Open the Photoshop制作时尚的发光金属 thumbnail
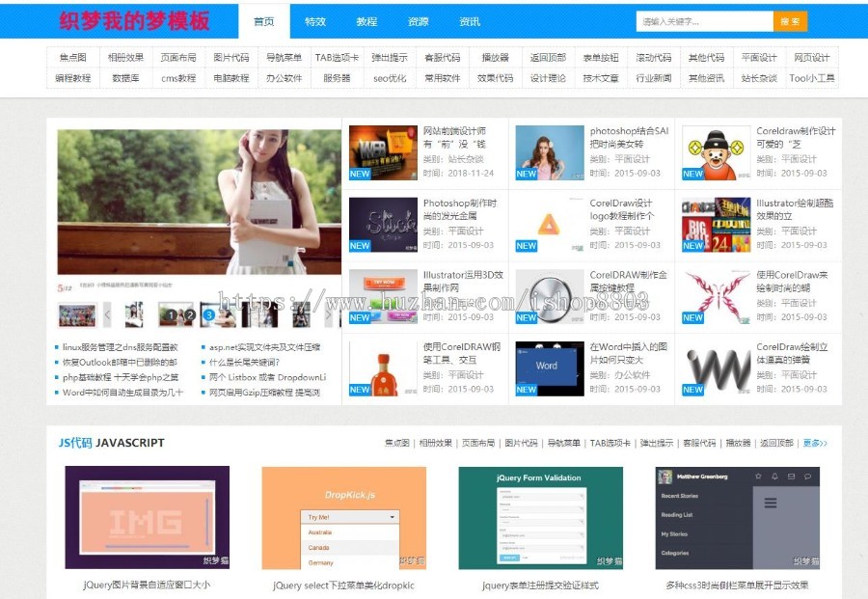Screen dimensions: 868x599 383,224
